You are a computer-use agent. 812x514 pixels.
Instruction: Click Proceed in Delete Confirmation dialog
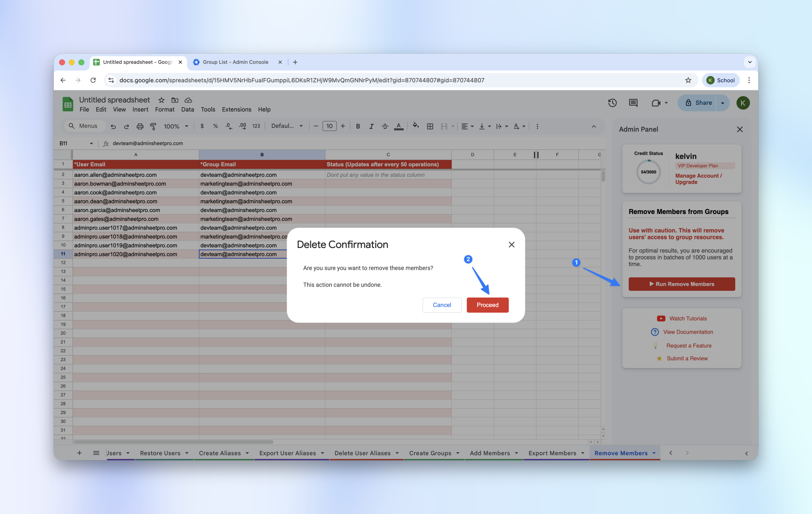[x=487, y=305]
